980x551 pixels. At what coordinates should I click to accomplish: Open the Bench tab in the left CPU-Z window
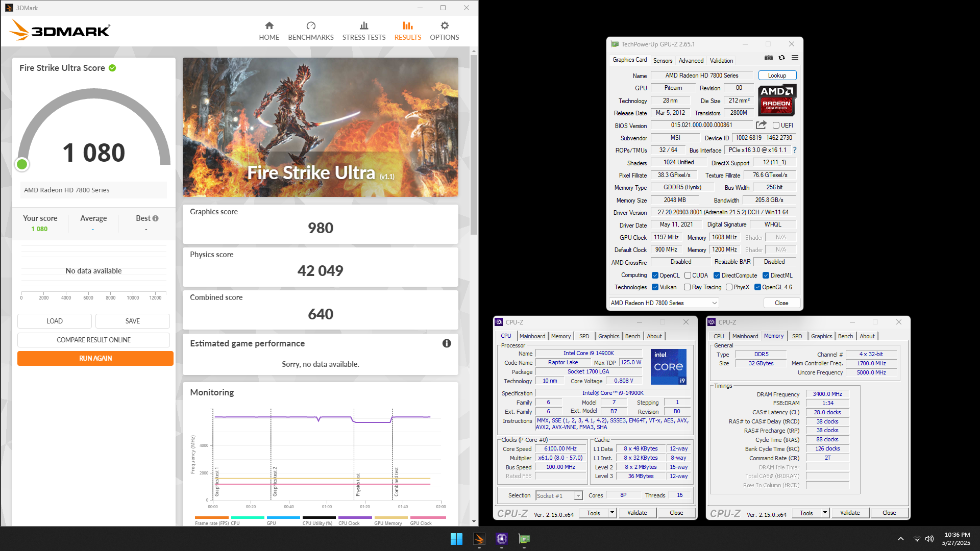click(632, 336)
